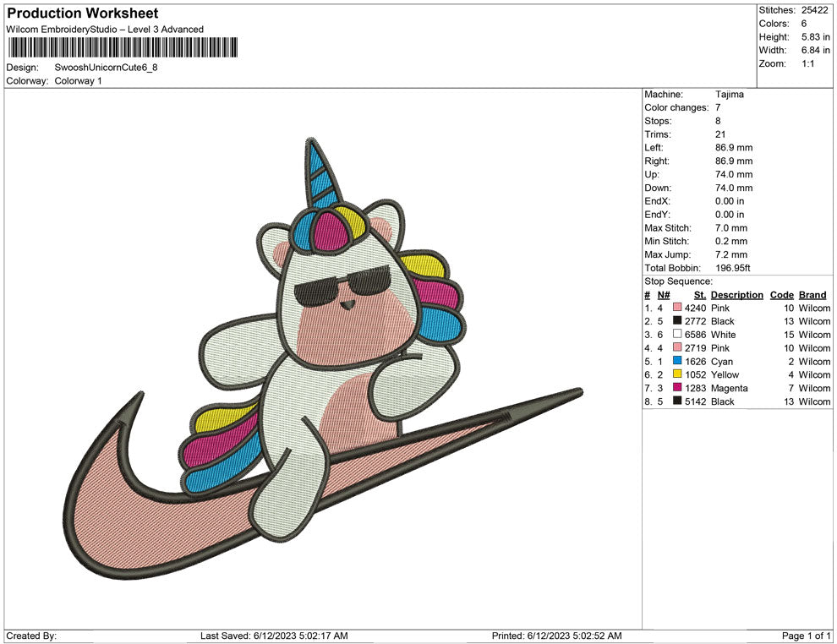
Task: Click 'Wilcom EmbroideryStudio – Level 3 Advanced' text
Action: pos(105,30)
